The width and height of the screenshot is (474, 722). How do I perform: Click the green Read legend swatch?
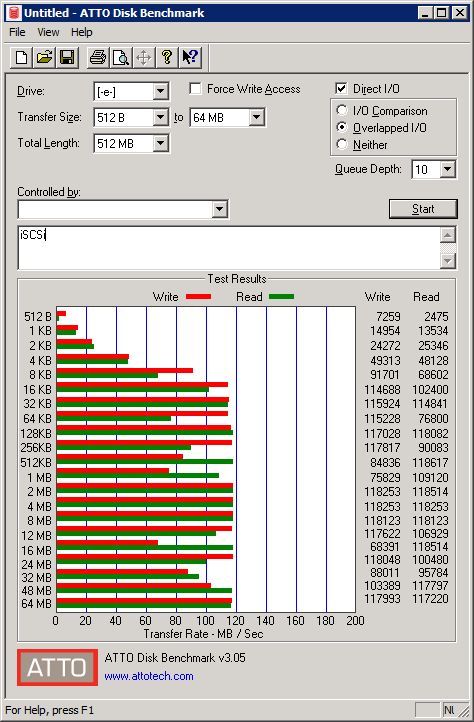(281, 297)
